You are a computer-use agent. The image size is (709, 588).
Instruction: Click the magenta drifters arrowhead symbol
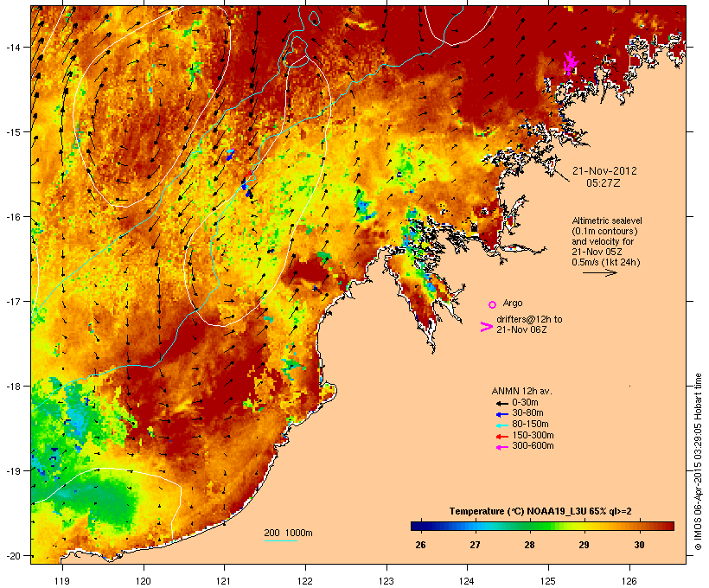coord(486,327)
